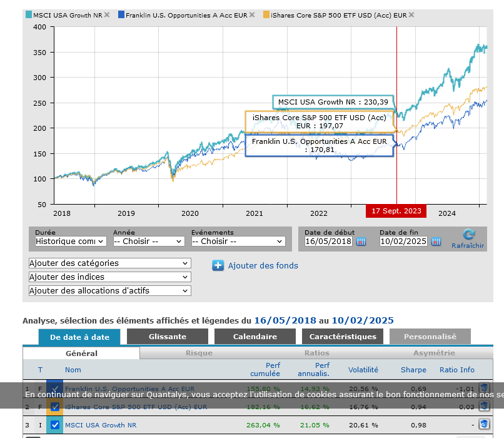This screenshot has width=504, height=438.
Task: Sort table by Volatilité column
Action: click(x=363, y=370)
